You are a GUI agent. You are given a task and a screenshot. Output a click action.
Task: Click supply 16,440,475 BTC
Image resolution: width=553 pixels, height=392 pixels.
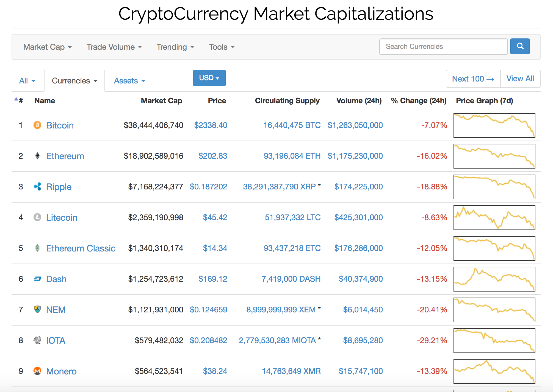coord(292,125)
